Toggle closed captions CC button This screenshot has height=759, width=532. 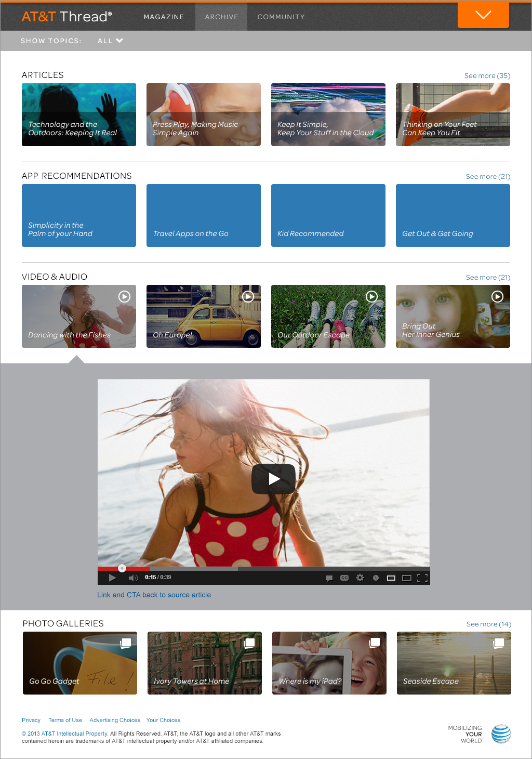coord(344,578)
